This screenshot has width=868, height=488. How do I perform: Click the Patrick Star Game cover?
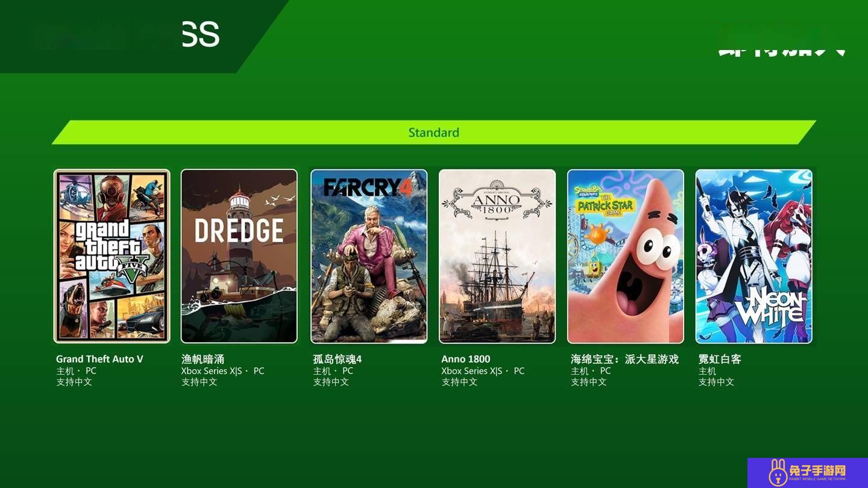626,256
